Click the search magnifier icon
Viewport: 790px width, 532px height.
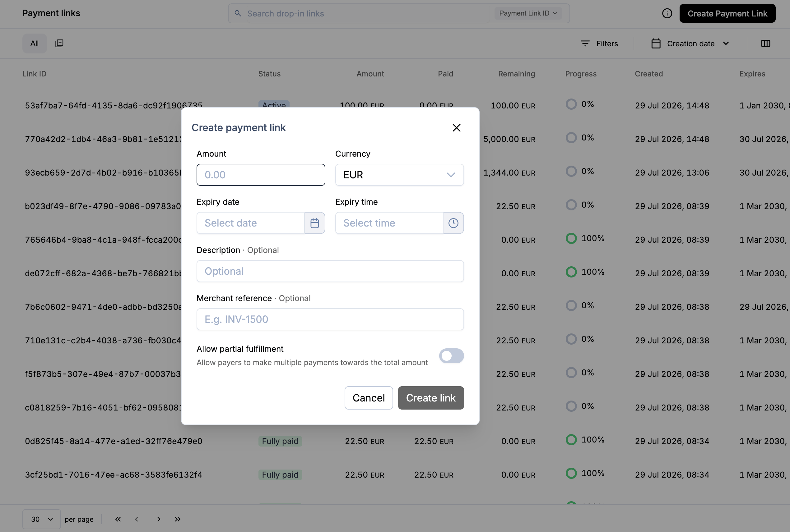(x=238, y=13)
